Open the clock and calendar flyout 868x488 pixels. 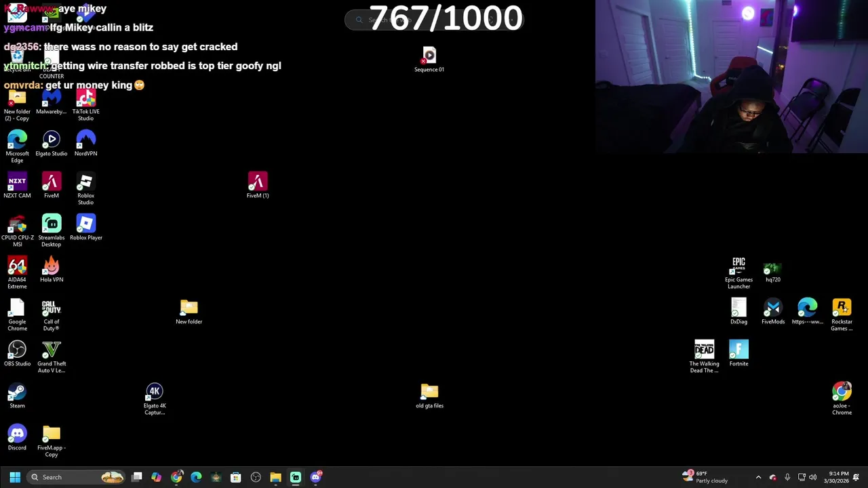pyautogui.click(x=839, y=477)
